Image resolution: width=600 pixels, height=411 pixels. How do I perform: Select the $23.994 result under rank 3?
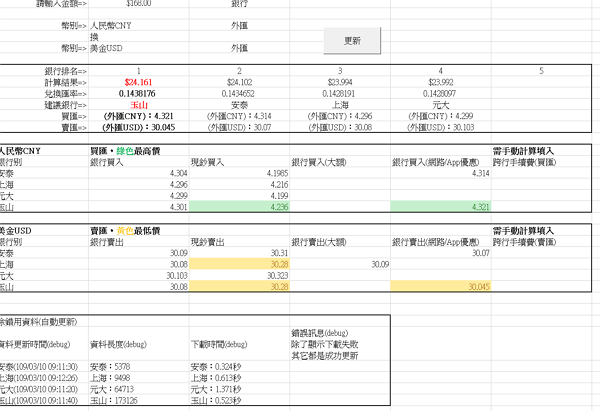[340, 82]
